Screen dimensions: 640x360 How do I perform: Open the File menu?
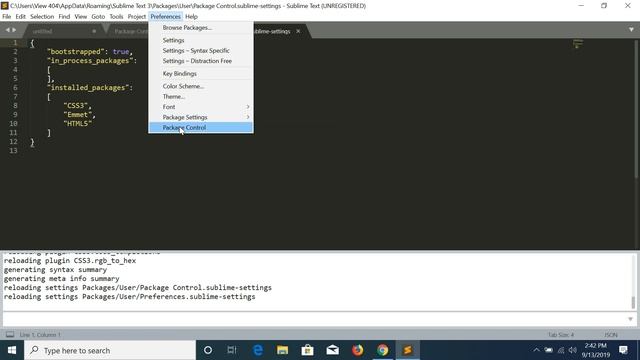[7, 17]
